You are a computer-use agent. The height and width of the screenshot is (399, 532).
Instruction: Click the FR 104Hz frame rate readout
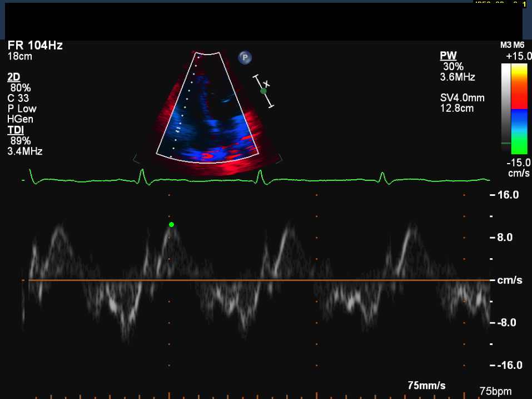35,46
